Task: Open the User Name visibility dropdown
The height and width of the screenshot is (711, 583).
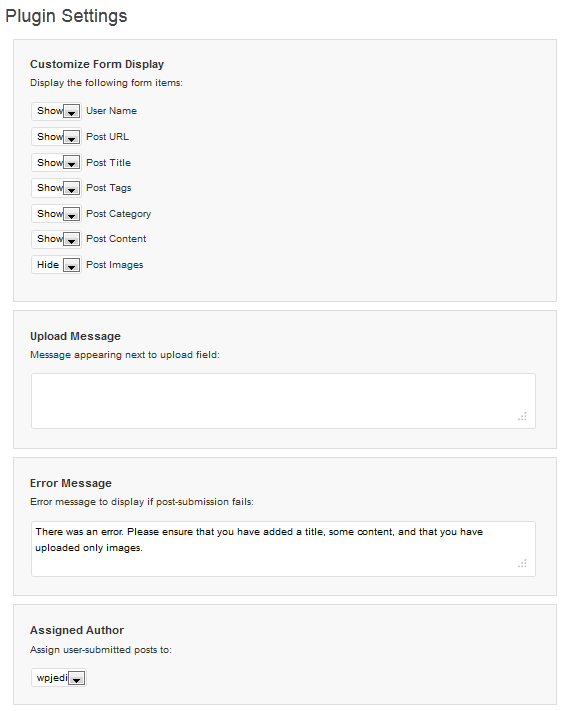Action: tap(56, 111)
